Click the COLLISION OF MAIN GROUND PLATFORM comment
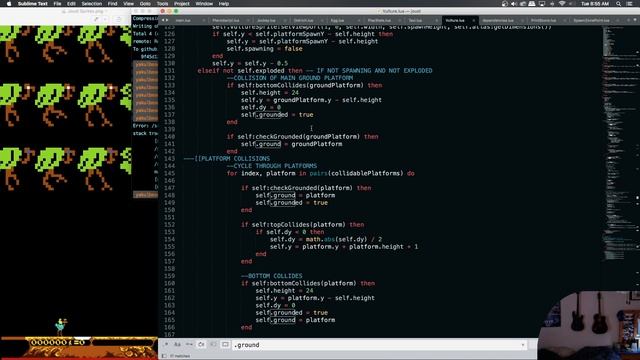The width and height of the screenshot is (640, 360). point(290,78)
